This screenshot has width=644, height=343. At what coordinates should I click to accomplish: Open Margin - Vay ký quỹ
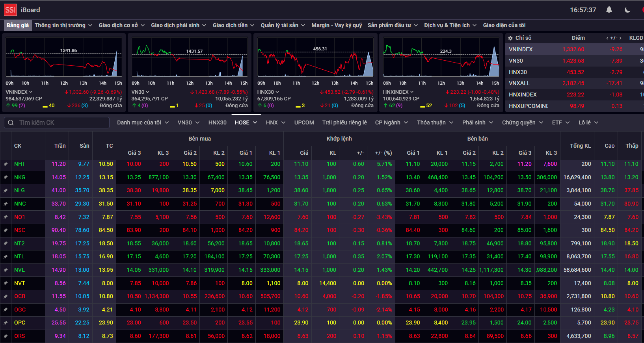coord(337,25)
